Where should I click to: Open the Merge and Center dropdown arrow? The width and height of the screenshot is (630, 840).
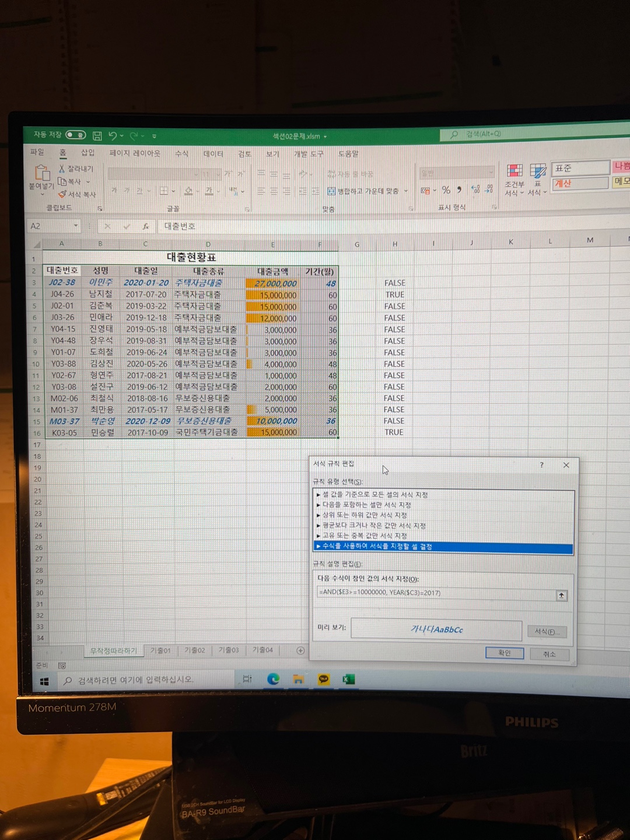point(406,191)
